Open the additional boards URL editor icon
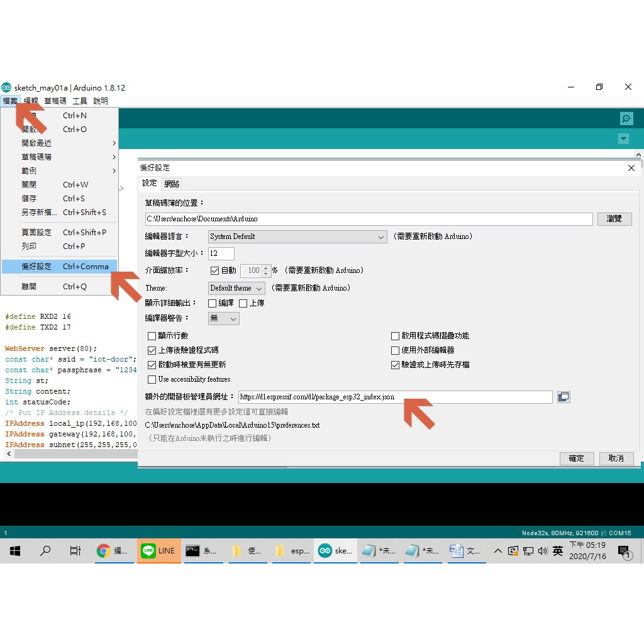Viewport: 644px width, 644px height. [563, 397]
